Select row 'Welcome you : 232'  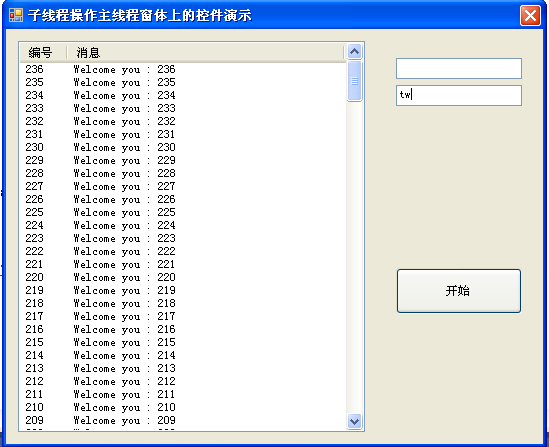[183, 121]
